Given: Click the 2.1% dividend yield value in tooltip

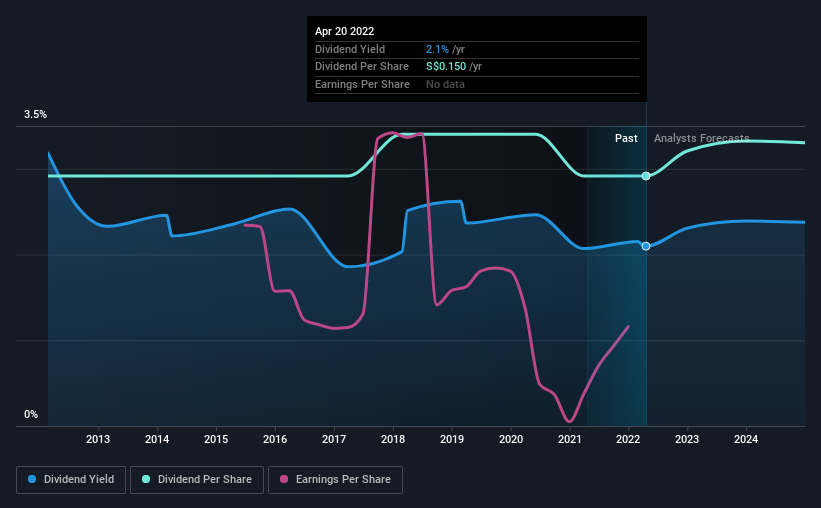Looking at the screenshot, I should click(437, 49).
